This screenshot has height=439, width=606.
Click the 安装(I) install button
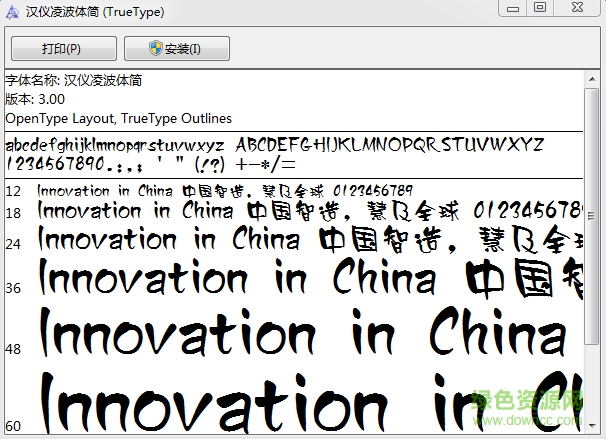tap(177, 49)
